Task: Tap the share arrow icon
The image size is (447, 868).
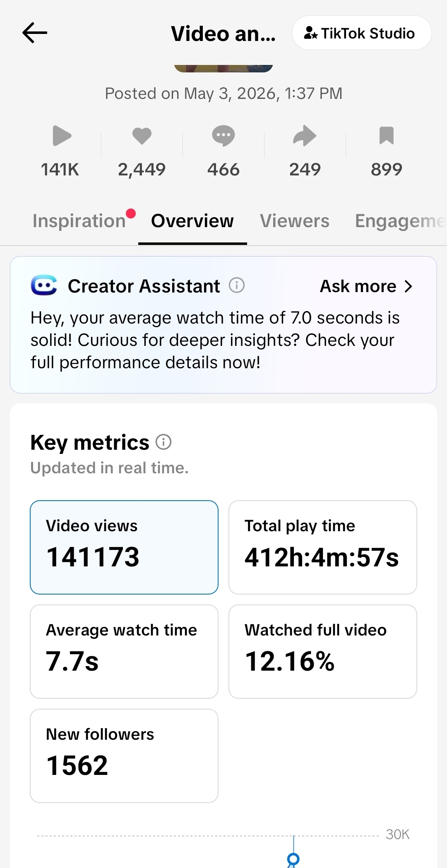Action: coord(305,136)
